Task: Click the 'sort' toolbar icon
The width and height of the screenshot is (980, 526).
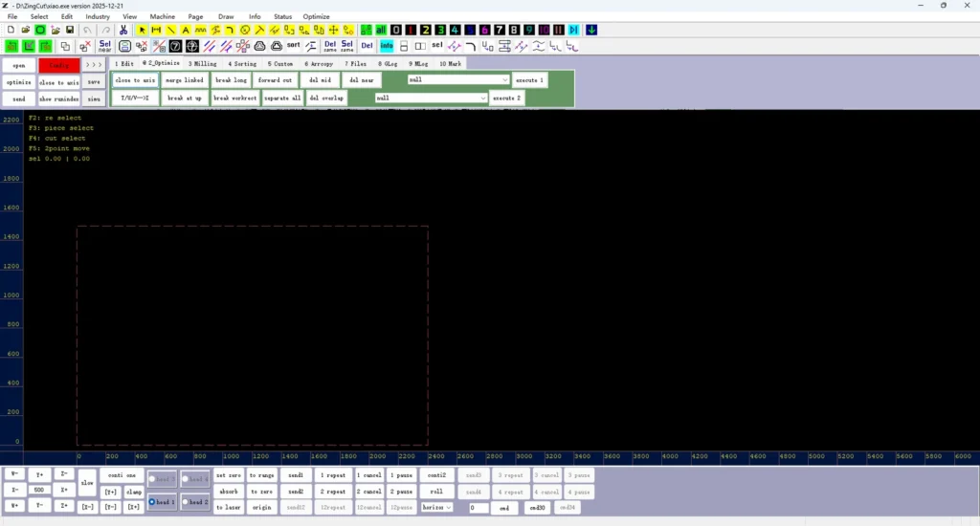Action: [x=293, y=46]
